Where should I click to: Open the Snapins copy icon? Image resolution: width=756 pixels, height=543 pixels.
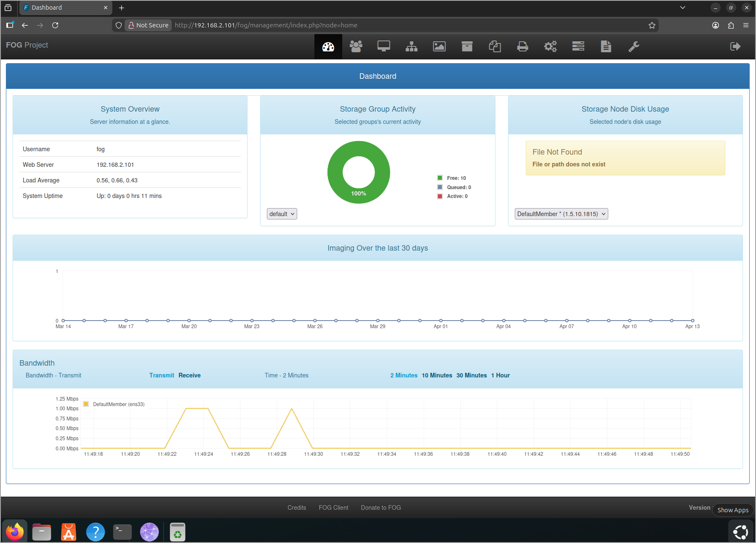point(495,46)
